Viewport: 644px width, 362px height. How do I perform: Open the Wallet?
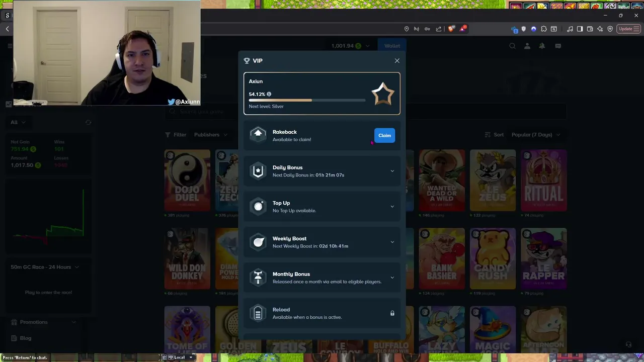tap(392, 46)
